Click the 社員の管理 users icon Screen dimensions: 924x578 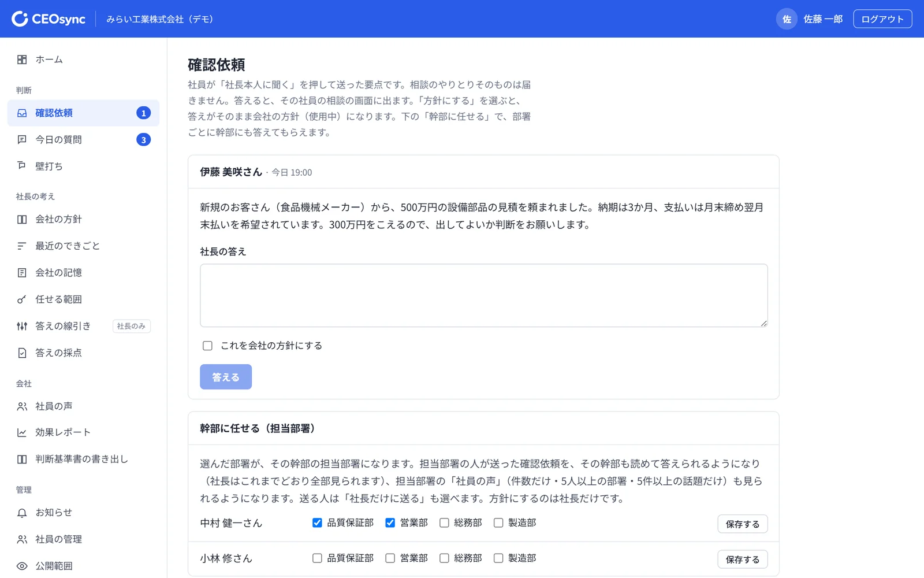(x=22, y=539)
